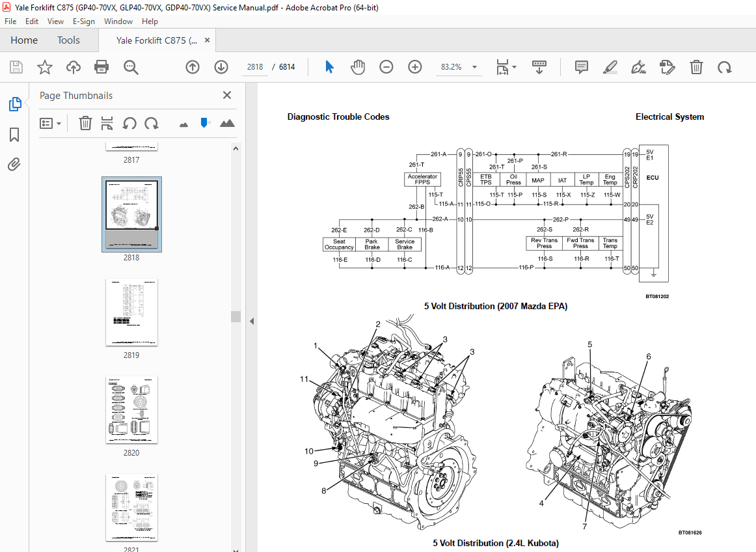Click the 5 Volt Distribution Kubota caption
This screenshot has width=756, height=552.
pos(496,544)
